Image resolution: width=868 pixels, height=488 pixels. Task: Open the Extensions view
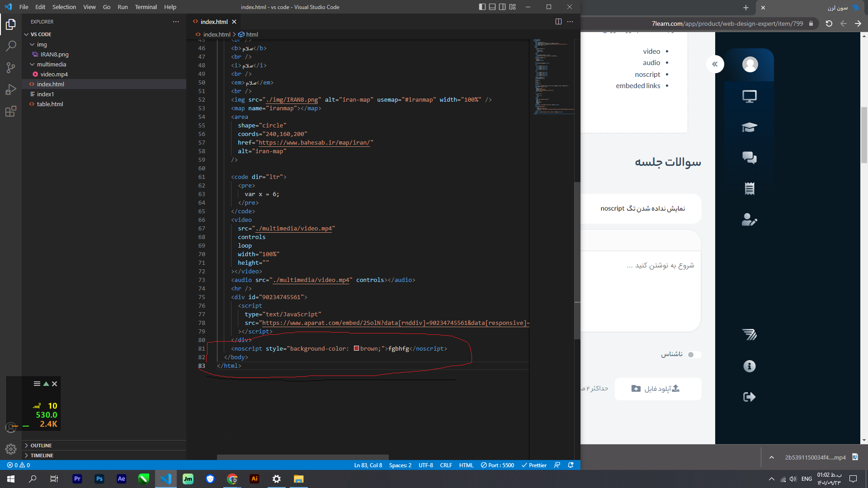coord(11,111)
